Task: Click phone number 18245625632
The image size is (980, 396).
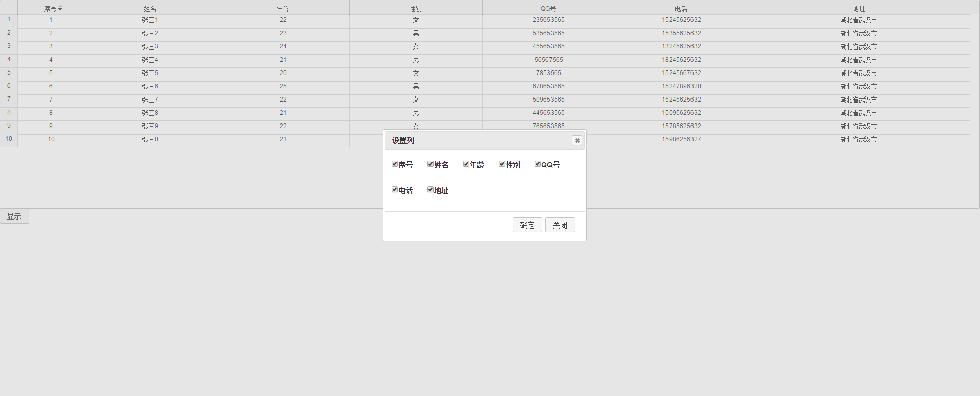Action: [x=681, y=60]
